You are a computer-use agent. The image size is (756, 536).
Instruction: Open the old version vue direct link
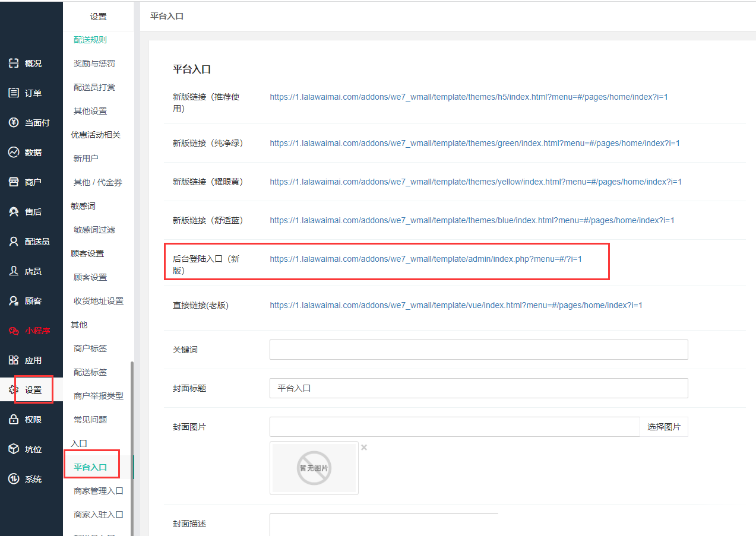pos(456,305)
